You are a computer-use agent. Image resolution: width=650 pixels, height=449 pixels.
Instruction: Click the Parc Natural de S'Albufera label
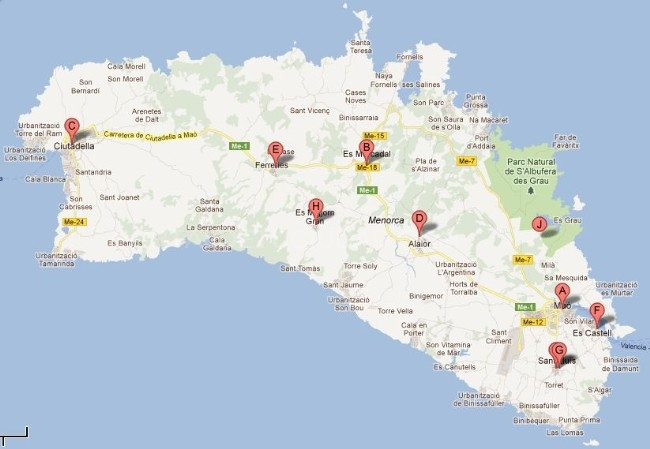tap(531, 171)
